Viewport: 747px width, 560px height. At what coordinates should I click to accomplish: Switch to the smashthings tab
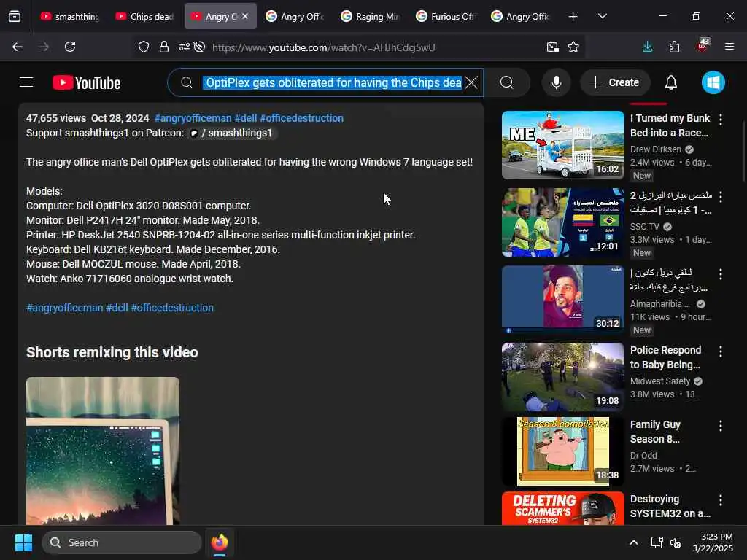[x=70, y=17]
